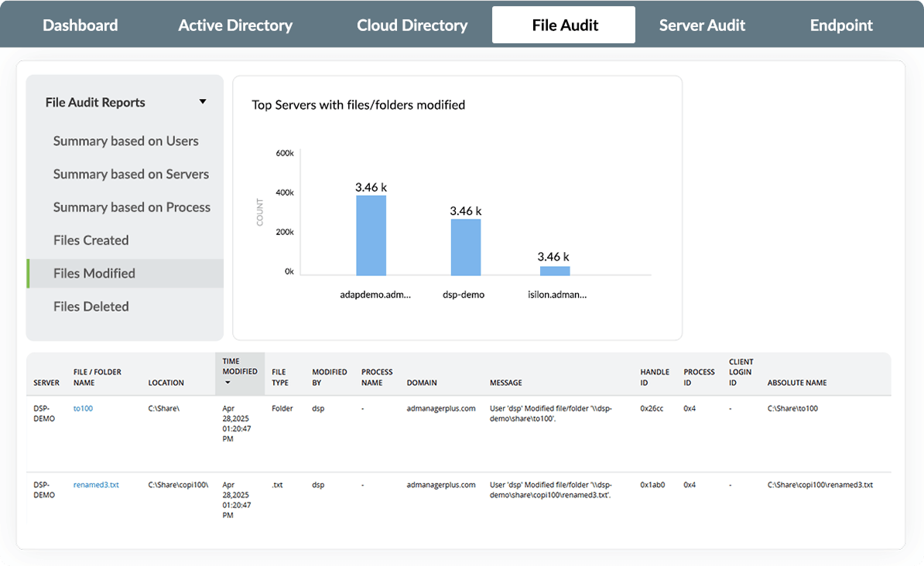924x566 pixels.
Task: Collapse the File Audit Reports arrow
Action: tap(203, 102)
